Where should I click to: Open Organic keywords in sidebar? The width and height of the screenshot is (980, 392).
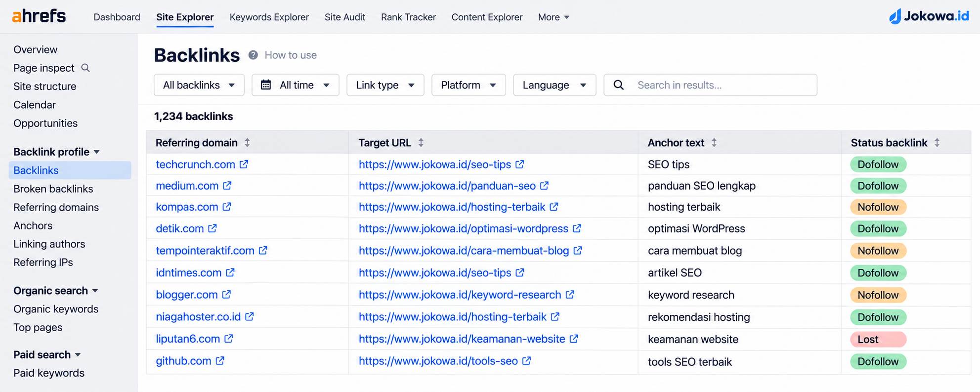coord(56,309)
